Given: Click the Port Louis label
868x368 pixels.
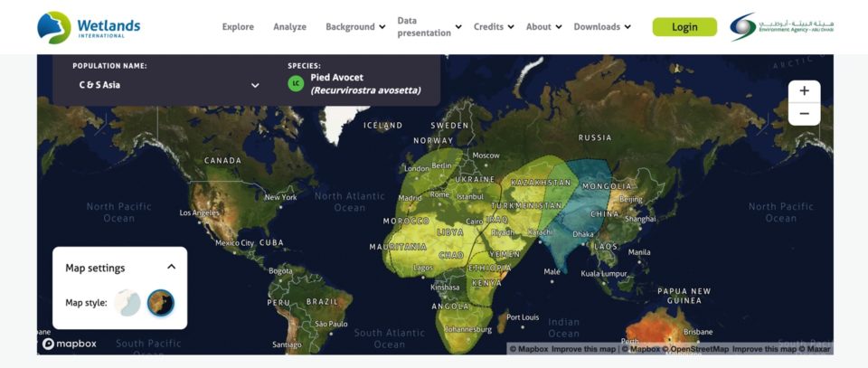Looking at the screenshot, I should click(x=524, y=317).
